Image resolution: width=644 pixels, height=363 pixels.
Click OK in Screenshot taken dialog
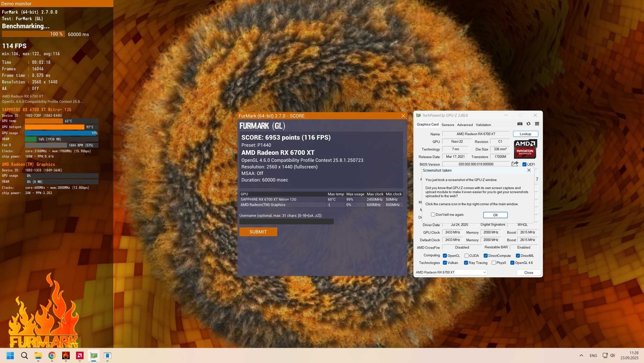[x=495, y=215]
